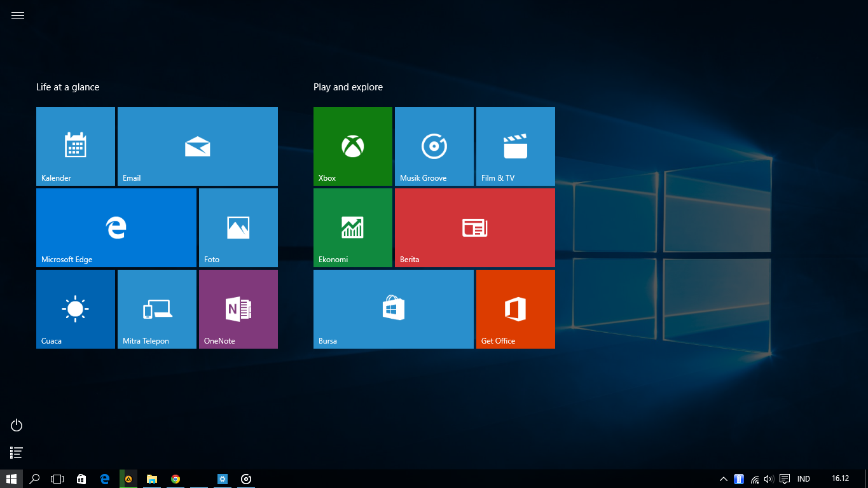Open the Berita news tile
Screen dimensions: 868x488
pyautogui.click(x=474, y=227)
